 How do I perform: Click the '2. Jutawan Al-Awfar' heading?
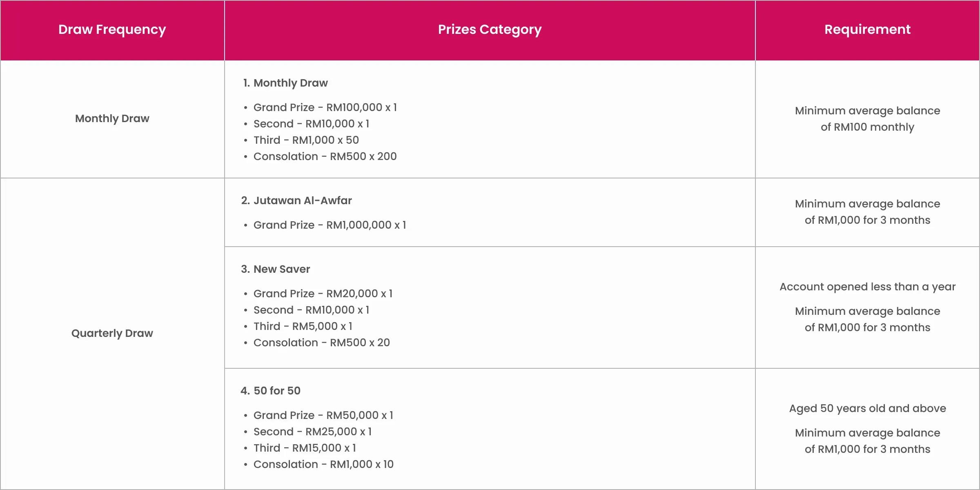[296, 200]
